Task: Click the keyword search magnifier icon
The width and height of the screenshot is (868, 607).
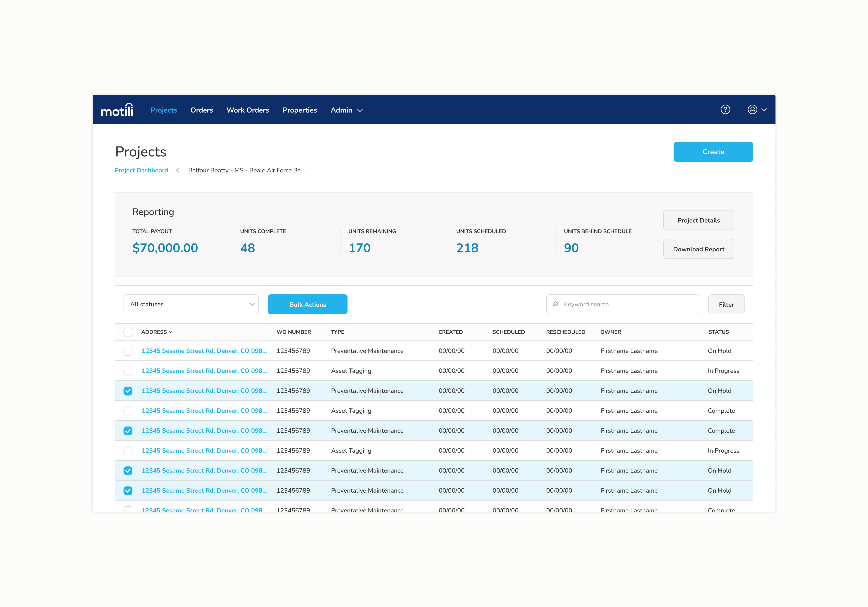Action: 555,304
